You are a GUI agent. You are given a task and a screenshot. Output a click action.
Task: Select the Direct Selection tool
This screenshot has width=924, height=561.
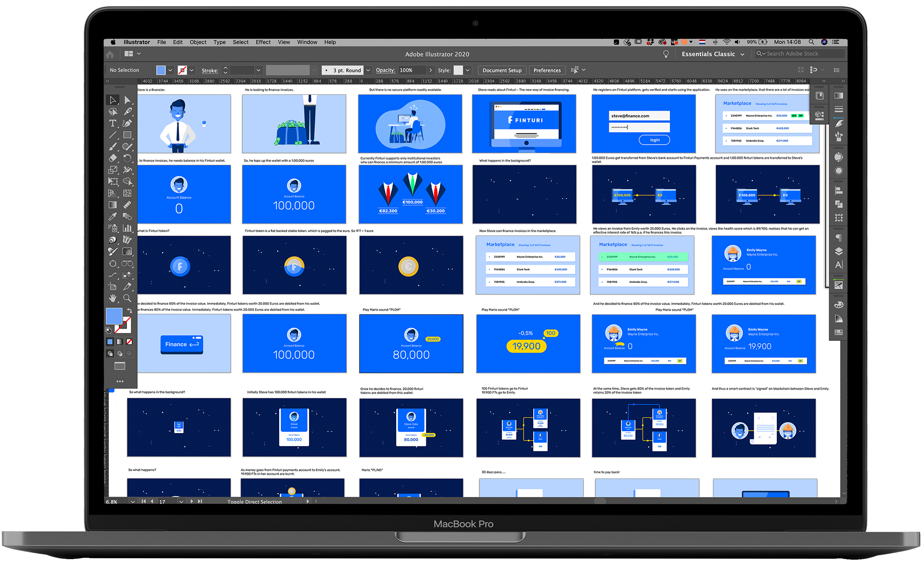[x=127, y=100]
